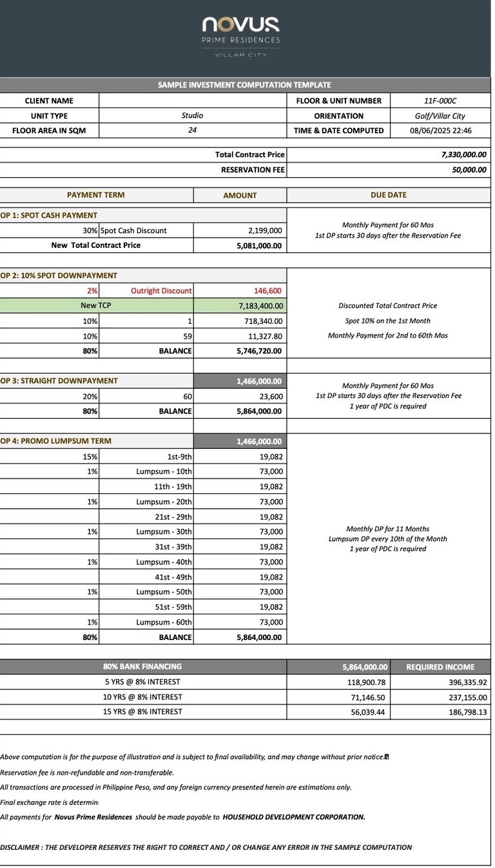Select the OP 2 balance '5,746,720.00'
The height and width of the screenshot is (868, 495).
click(x=240, y=351)
